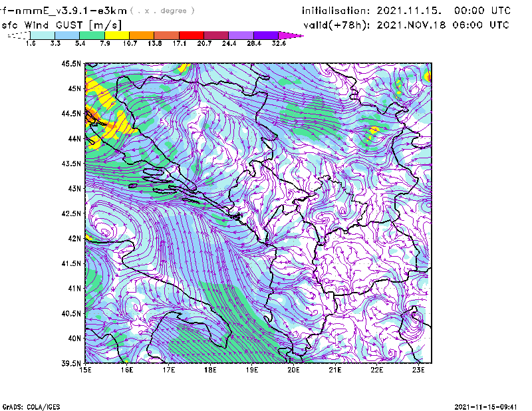Click the '2021-11-15-09:41' timestamp
This screenshot has height=411, width=532.
click(486, 407)
